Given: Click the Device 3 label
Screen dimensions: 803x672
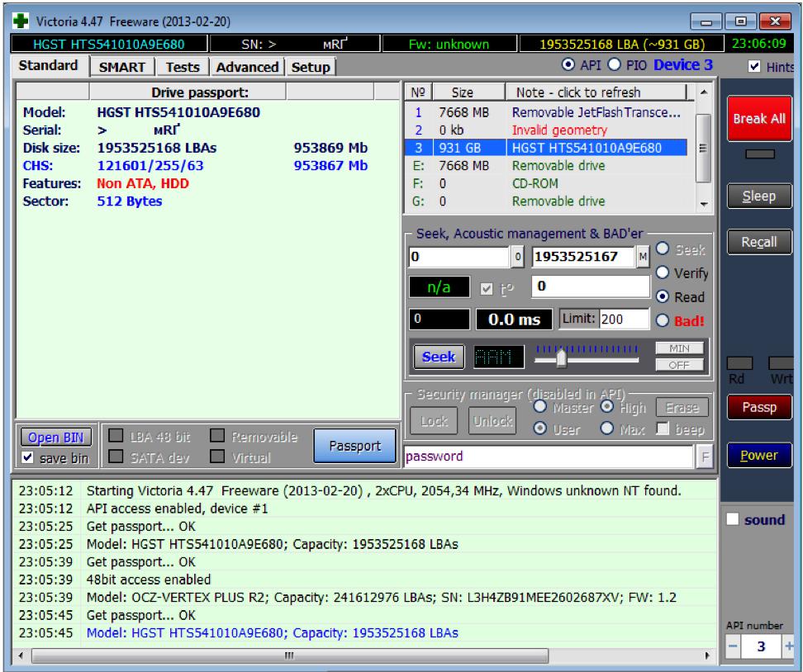Looking at the screenshot, I should 683,65.
